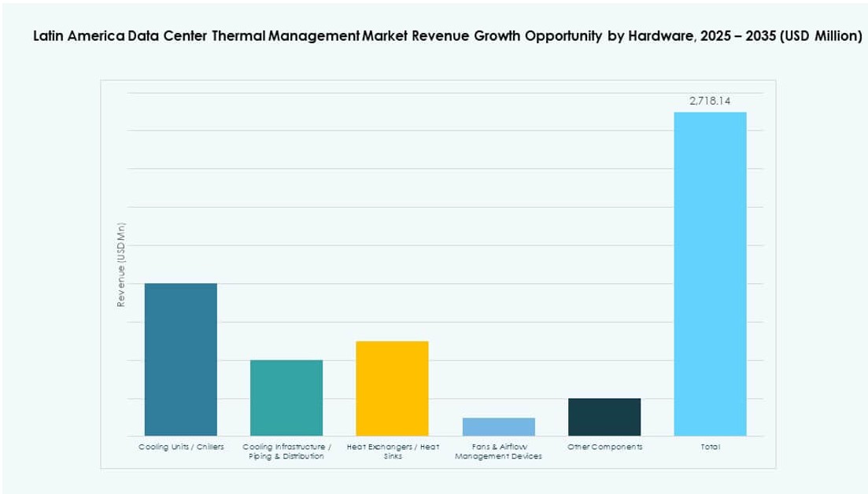This screenshot has width=868, height=494.
Task: Select the Fans & Airflow Management Devices bar
Action: point(498,425)
